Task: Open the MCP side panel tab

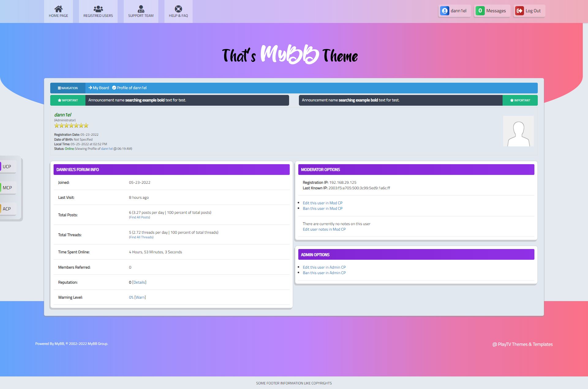Action: [8, 188]
